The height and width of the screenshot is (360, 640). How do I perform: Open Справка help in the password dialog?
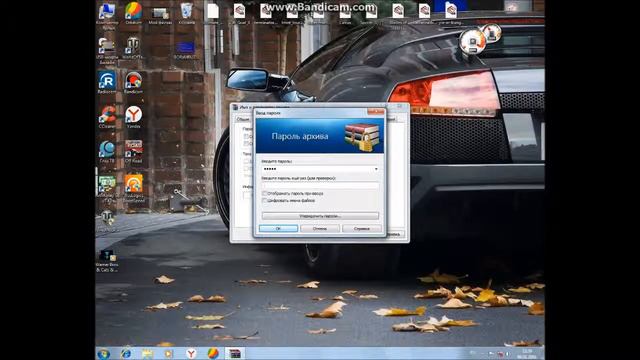pos(362,229)
